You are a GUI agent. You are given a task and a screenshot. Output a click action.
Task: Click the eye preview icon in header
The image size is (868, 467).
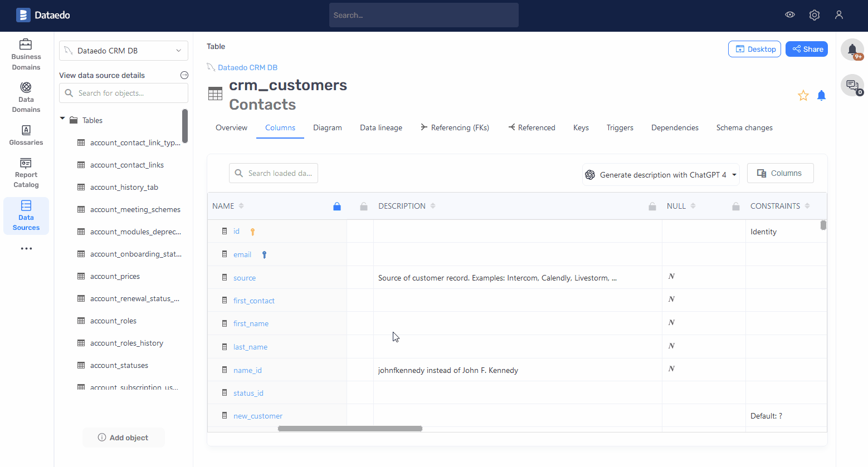tap(790, 15)
